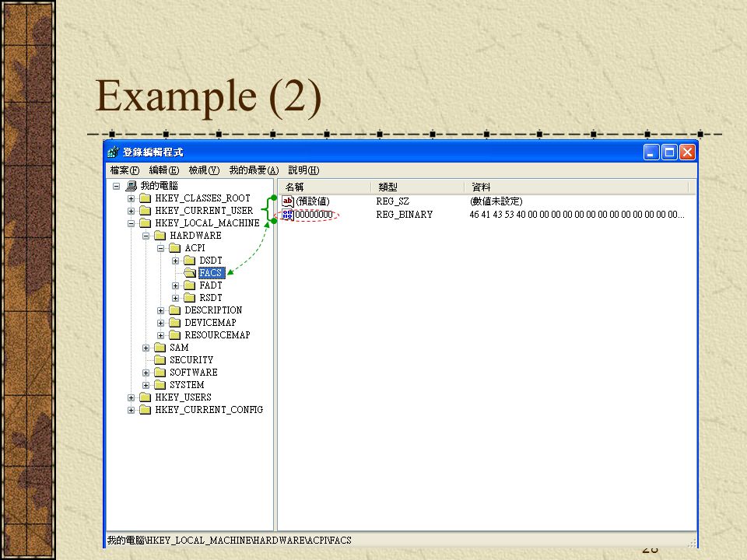
Task: Click the RSDT folder icon
Action: tap(190, 297)
